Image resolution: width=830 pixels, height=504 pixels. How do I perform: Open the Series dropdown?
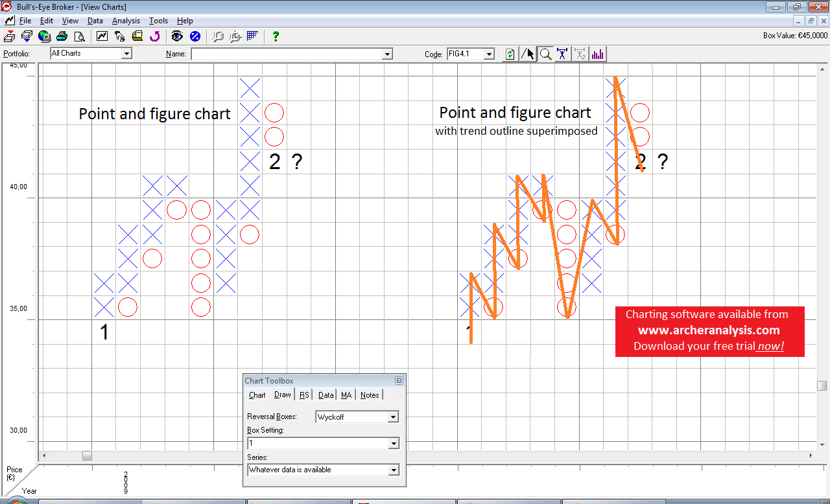click(x=393, y=470)
